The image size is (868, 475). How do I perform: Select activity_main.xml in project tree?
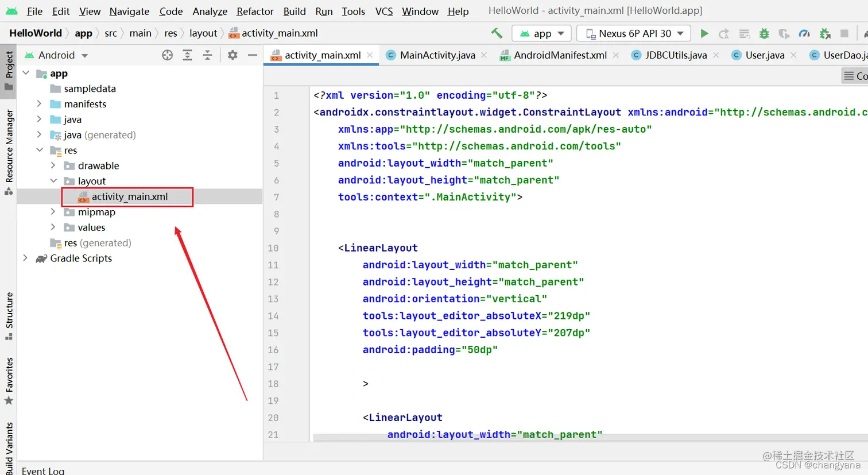[130, 196]
